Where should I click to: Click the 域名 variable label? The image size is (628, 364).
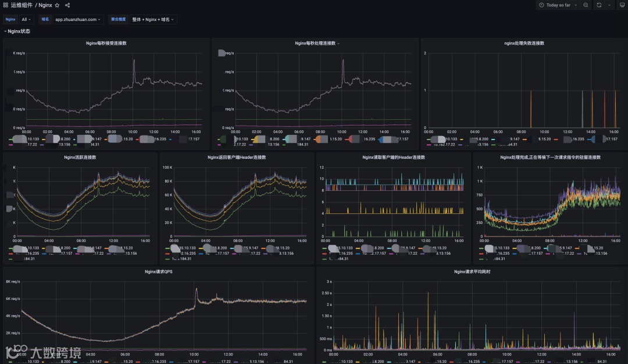point(45,19)
